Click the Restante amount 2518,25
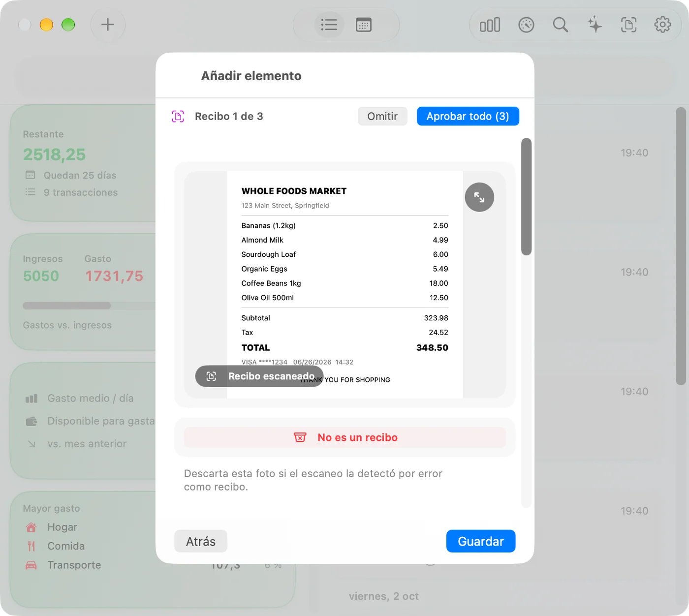Image resolution: width=689 pixels, height=616 pixels. (54, 154)
